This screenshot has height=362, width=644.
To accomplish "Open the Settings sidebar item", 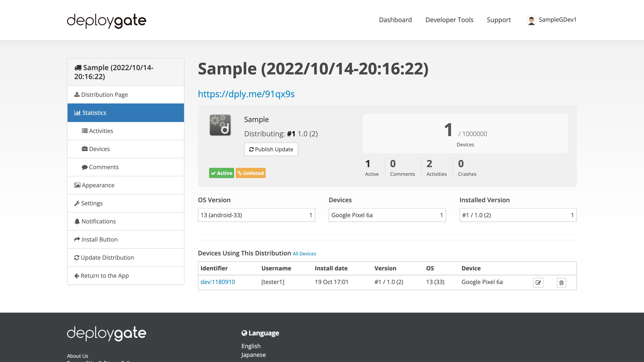I will 91,203.
